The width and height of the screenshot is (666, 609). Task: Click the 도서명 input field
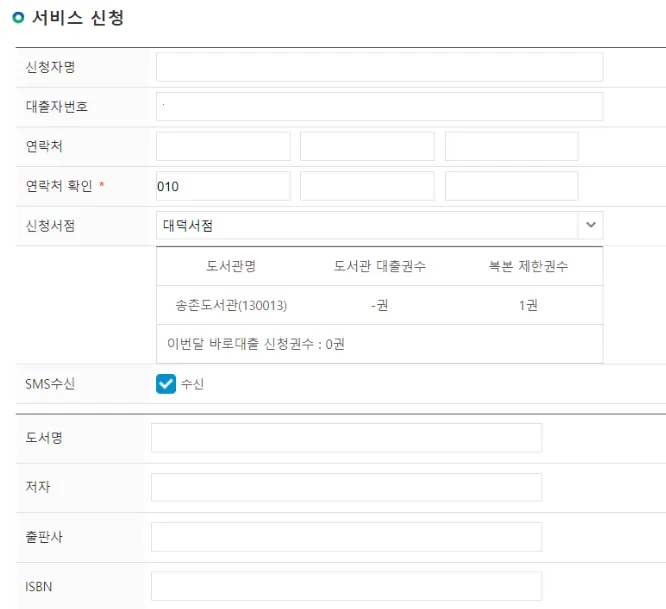(x=346, y=438)
